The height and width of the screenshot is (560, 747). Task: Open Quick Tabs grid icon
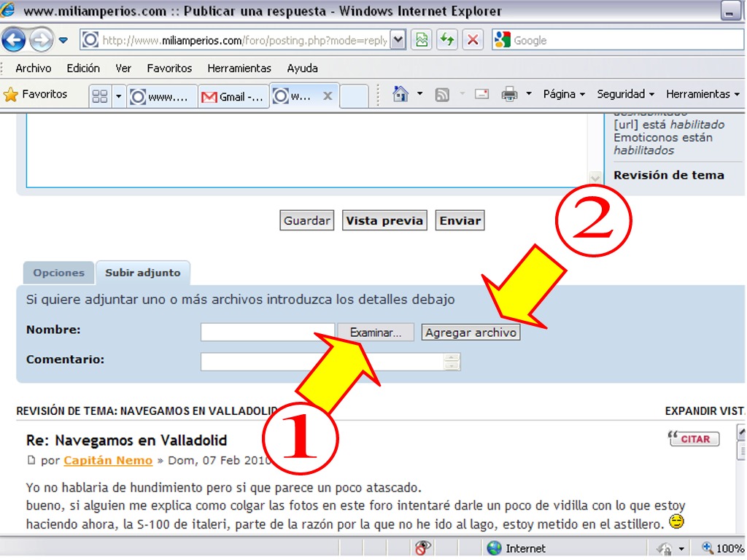100,96
